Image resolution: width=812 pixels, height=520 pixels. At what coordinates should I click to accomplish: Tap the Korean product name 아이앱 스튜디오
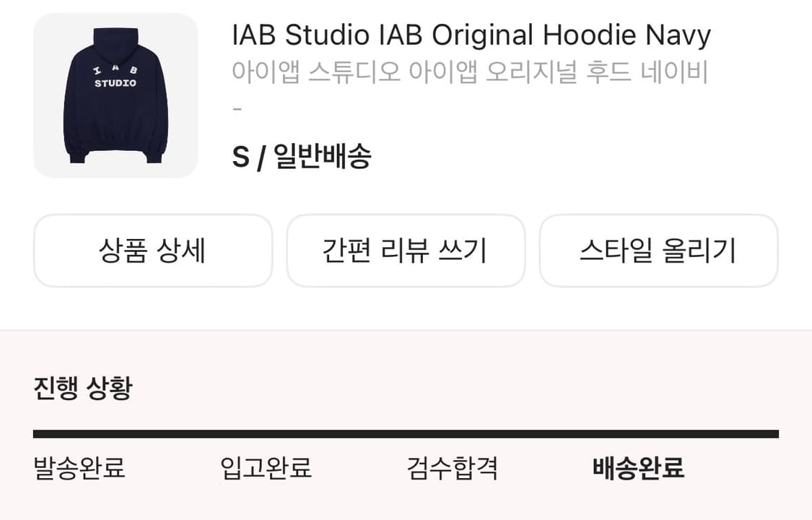click(x=316, y=71)
